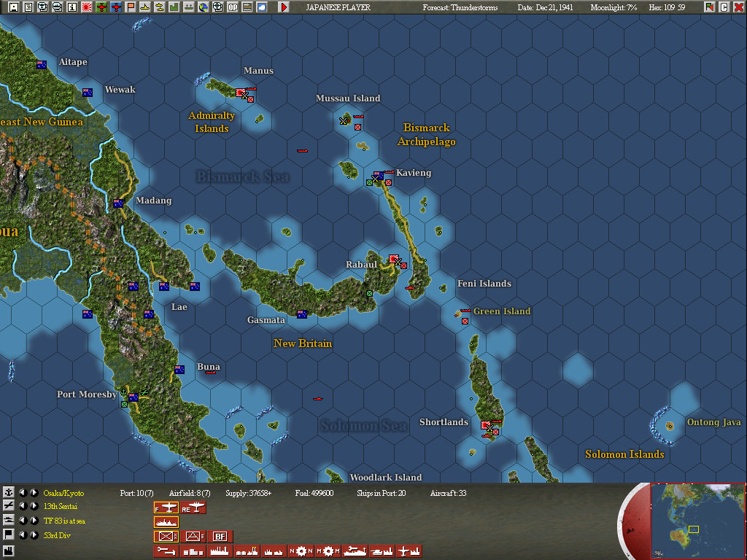747x560 pixels.
Task: Select the 13th Sentai air group link
Action: (61, 506)
